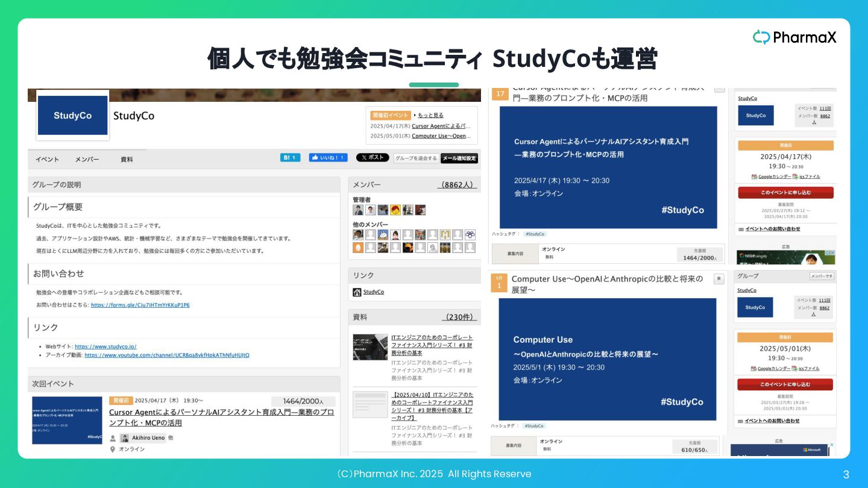Screen dimensions: 868x488
Task: Click the blue flower emblem member avatar
Action: pyautogui.click(x=470, y=234)
